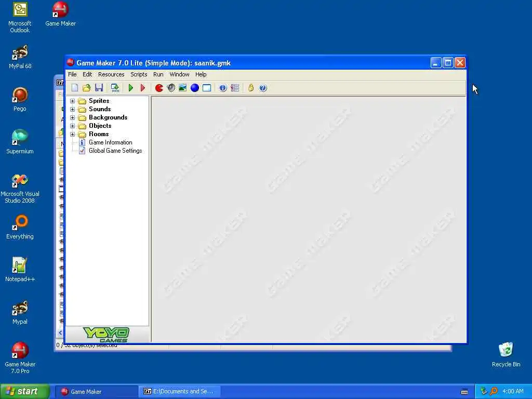Select Game Maker 7.0 Pro desktop icon
This screenshot has height=399, width=532.
[20, 358]
